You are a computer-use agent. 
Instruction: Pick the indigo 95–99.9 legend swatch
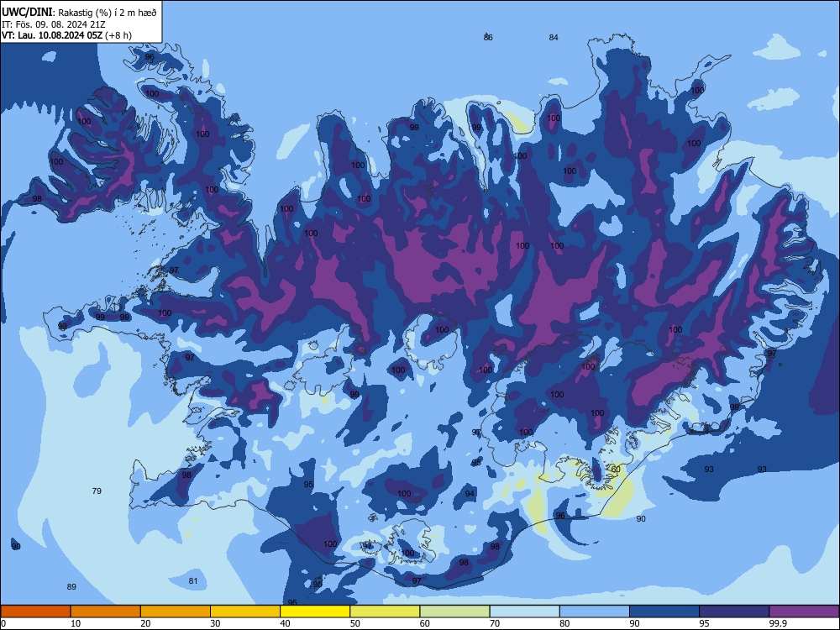[734, 612]
